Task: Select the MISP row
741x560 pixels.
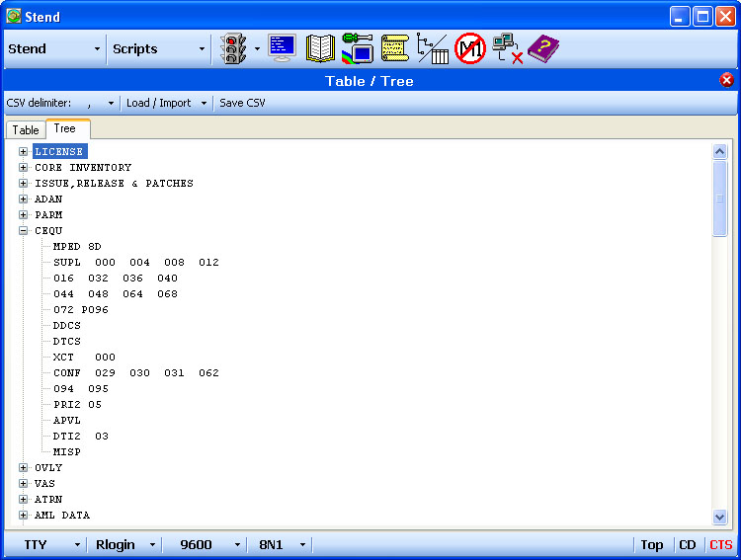Action: pos(66,452)
